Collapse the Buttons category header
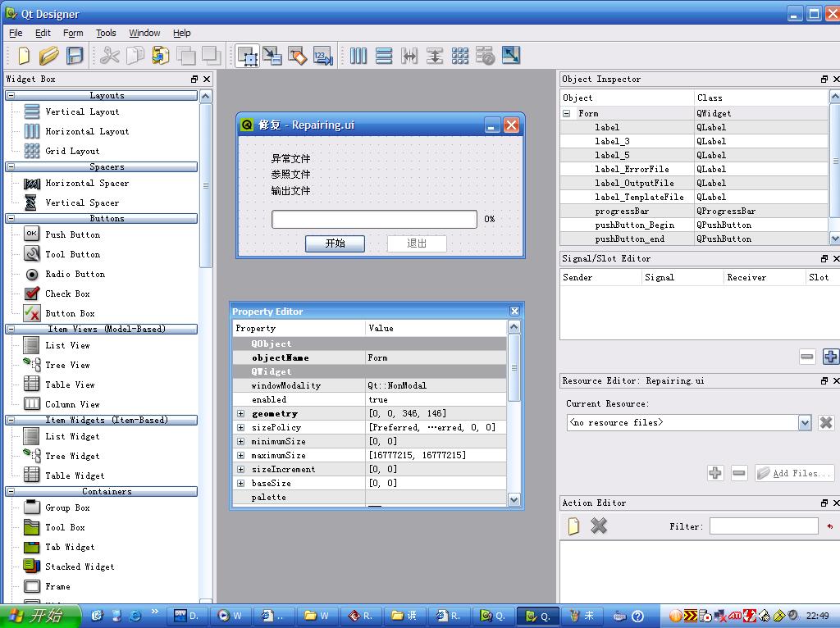Screen dimensions: 840x628 click(x=11, y=218)
